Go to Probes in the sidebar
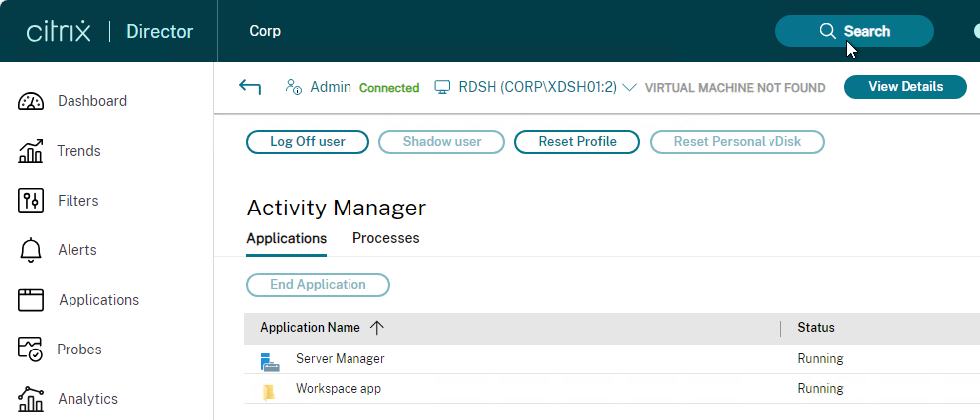 tap(79, 350)
